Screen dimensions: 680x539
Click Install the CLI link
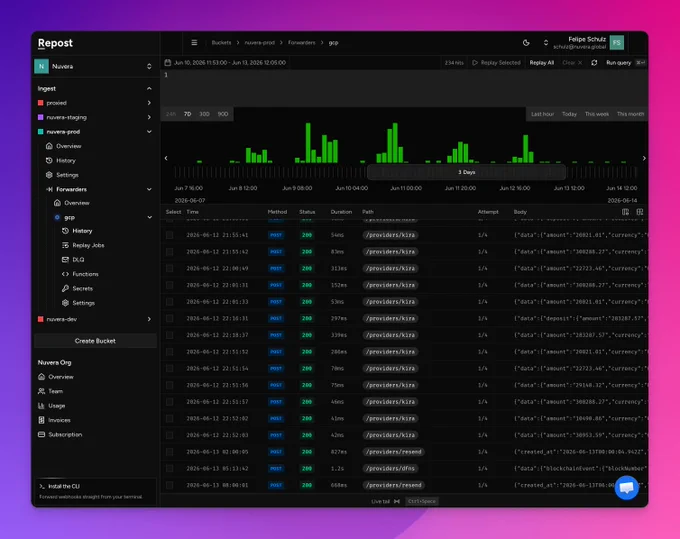tap(64, 486)
